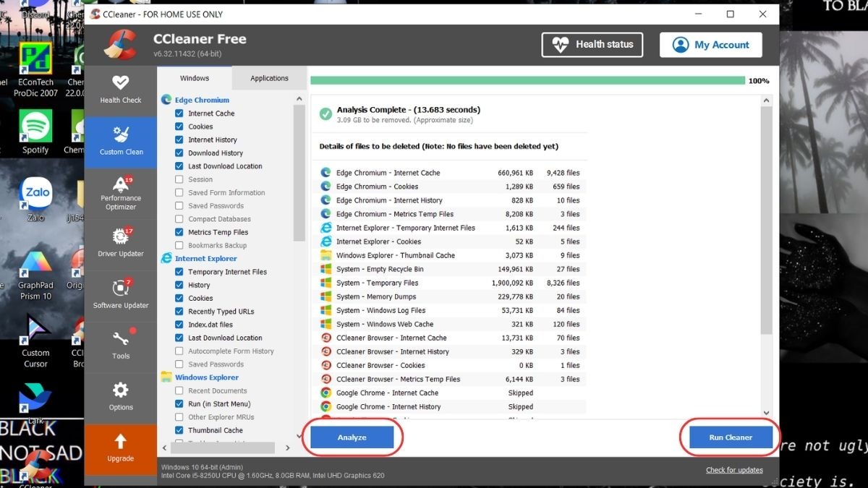Click the Chrome icon beside Google Chrome Internet Cache
868x488 pixels.
[x=325, y=393]
